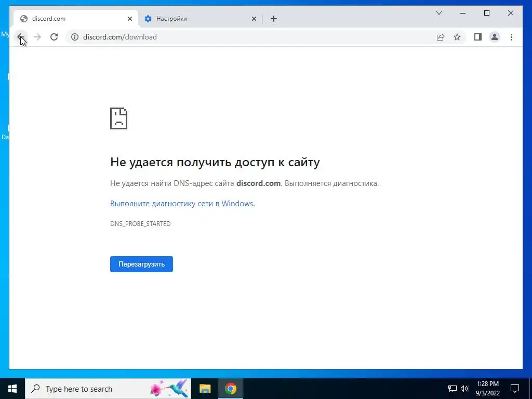Click the hummingbird search highlight image
Screen dimensions: 532x399
point(169,389)
